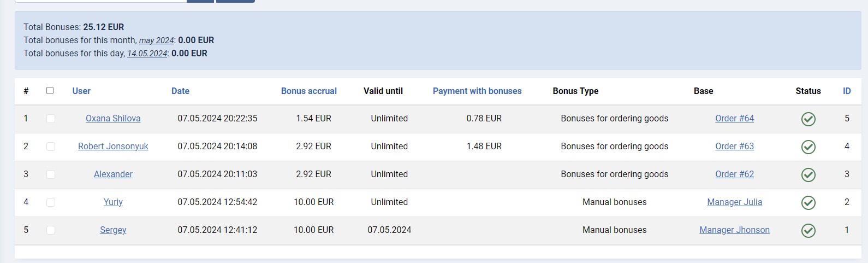
Task: Select the checkbox in Alexander's row
Action: [51, 174]
